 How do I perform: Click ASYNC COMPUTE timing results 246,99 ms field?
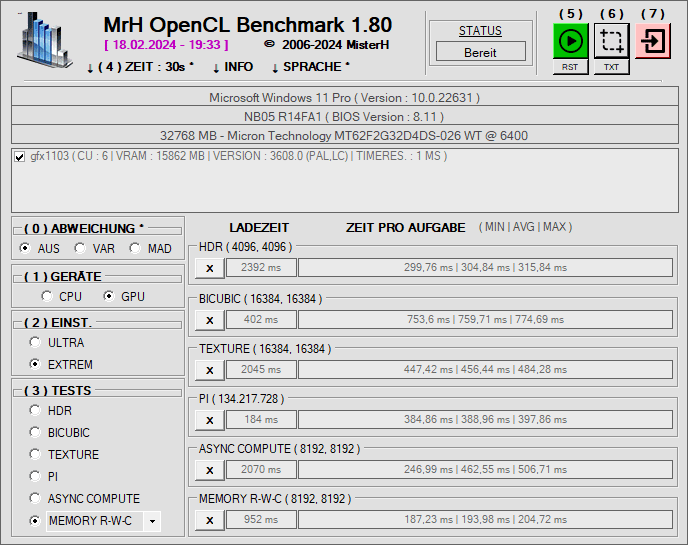click(485, 470)
